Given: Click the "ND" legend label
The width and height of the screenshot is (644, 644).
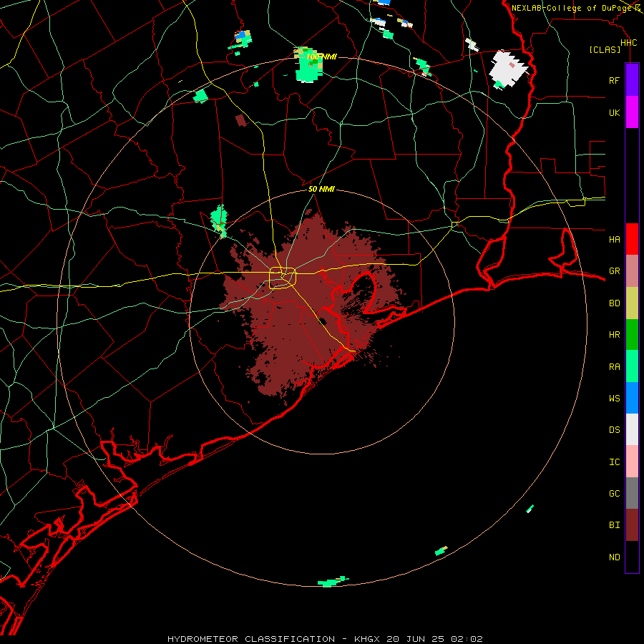Looking at the screenshot, I should pyautogui.click(x=614, y=557).
